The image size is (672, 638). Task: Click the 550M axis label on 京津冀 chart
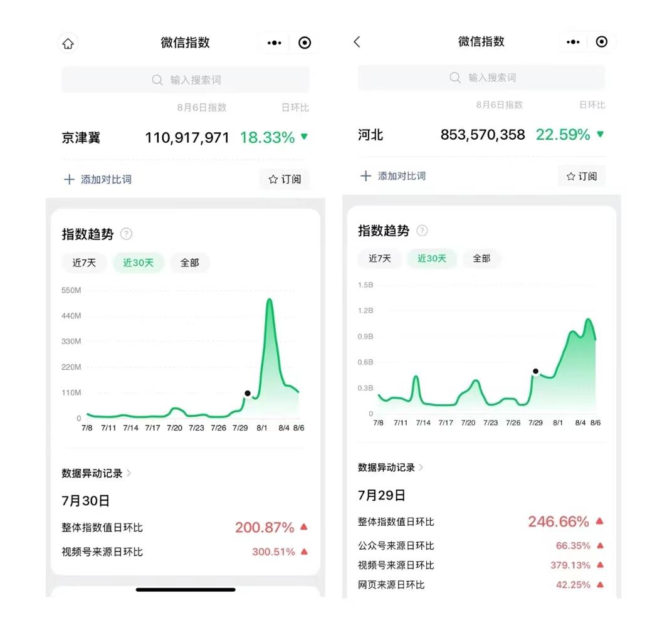[x=71, y=290]
